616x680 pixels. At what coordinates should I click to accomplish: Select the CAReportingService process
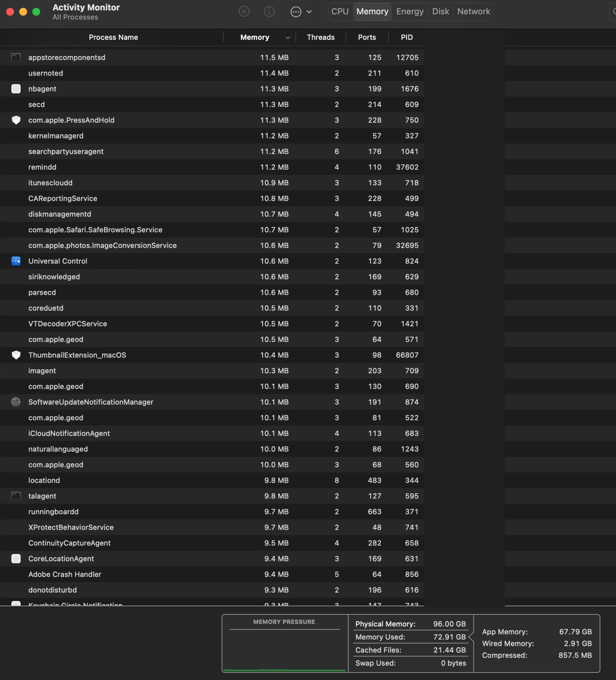(212, 198)
